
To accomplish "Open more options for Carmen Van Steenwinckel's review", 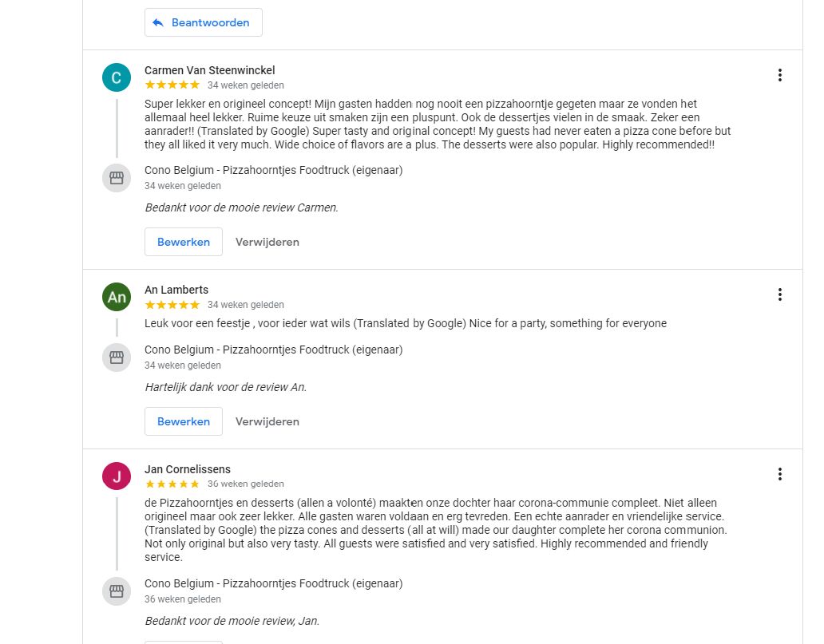I will coord(779,75).
